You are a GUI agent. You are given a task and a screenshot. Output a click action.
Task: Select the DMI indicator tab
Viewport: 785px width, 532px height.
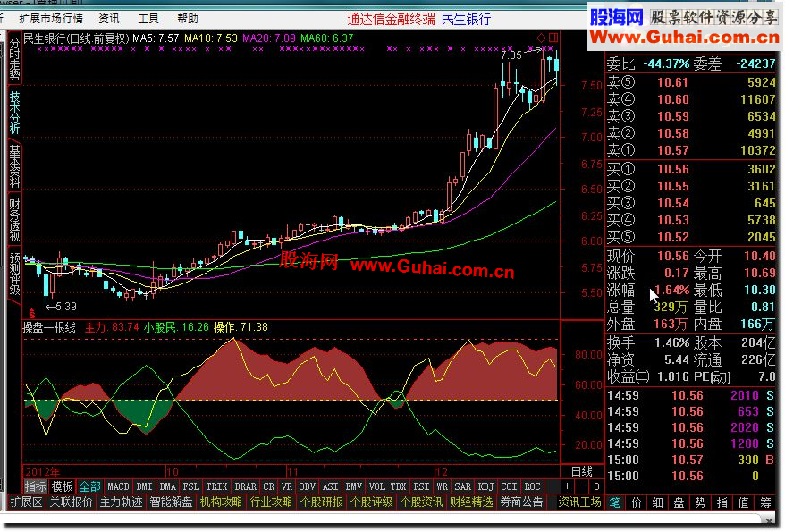point(144,486)
